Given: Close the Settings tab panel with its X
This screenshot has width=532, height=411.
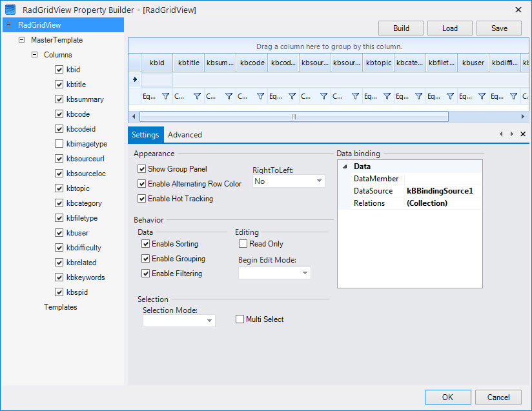Looking at the screenshot, I should [523, 134].
